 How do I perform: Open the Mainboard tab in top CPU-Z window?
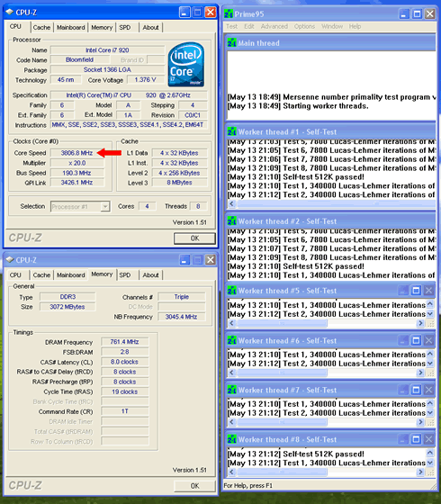pyautogui.click(x=71, y=28)
